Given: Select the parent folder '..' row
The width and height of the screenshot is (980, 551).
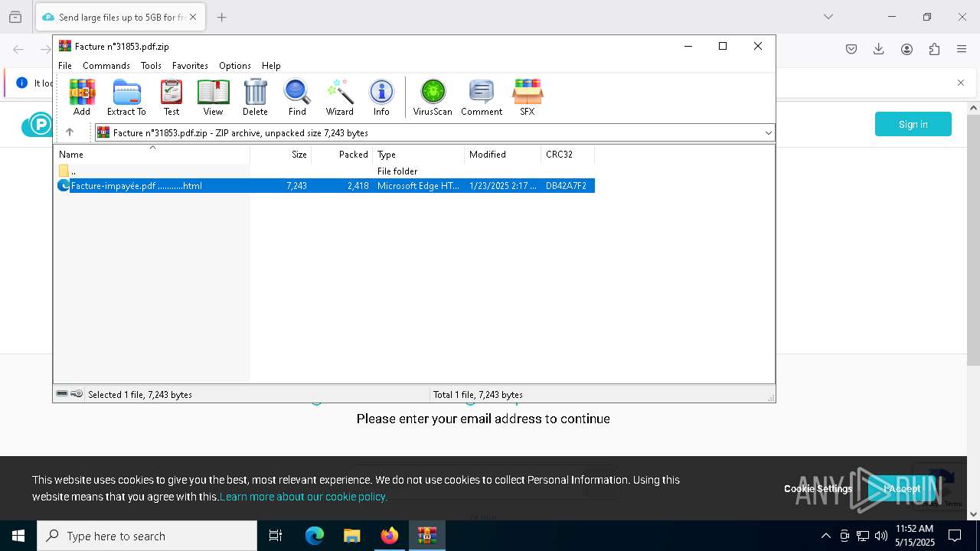Looking at the screenshot, I should tap(325, 171).
